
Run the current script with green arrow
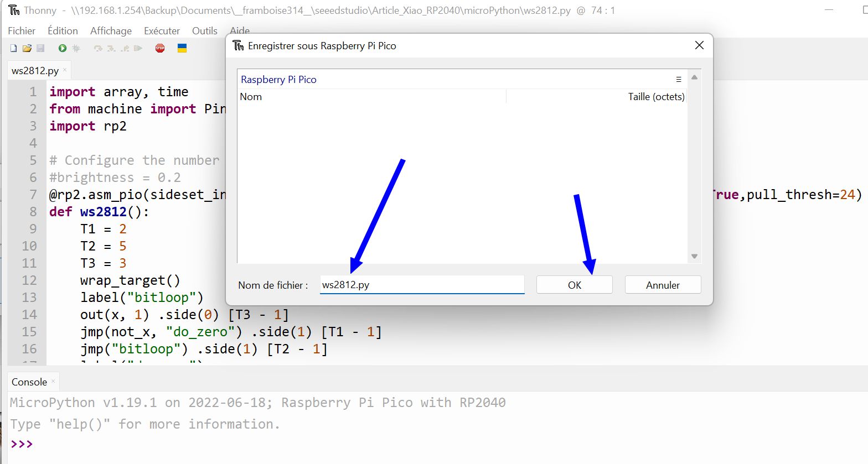[x=62, y=49]
